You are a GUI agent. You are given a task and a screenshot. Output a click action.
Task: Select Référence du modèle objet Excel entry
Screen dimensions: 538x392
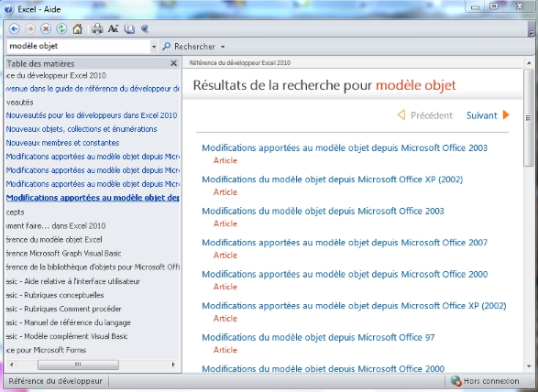tap(54, 240)
